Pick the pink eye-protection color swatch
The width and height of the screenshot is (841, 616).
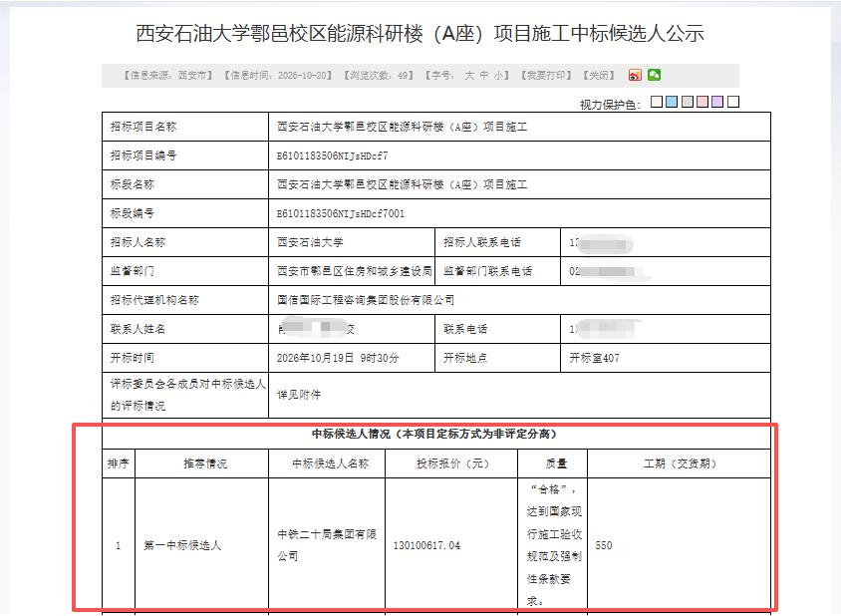pyautogui.click(x=702, y=102)
